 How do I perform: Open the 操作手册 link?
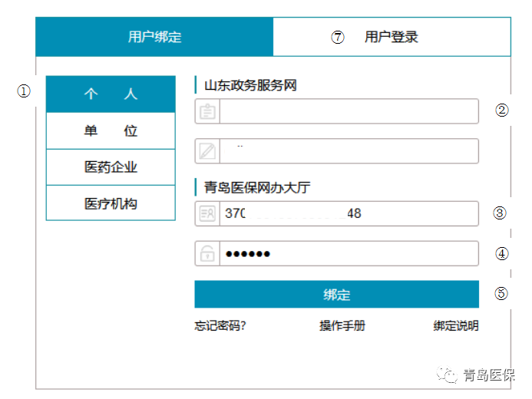pyautogui.click(x=342, y=326)
